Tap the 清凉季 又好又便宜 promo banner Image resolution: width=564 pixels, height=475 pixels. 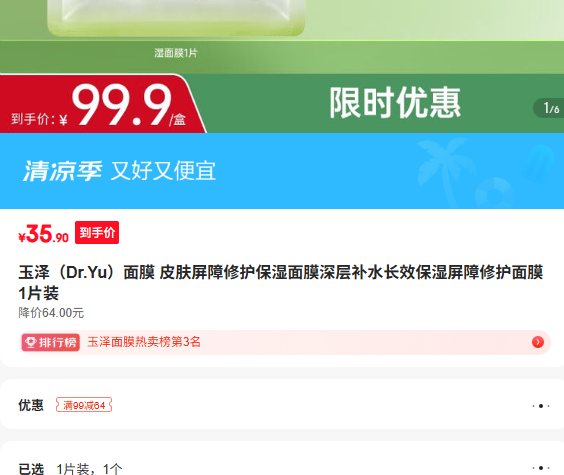click(282, 171)
